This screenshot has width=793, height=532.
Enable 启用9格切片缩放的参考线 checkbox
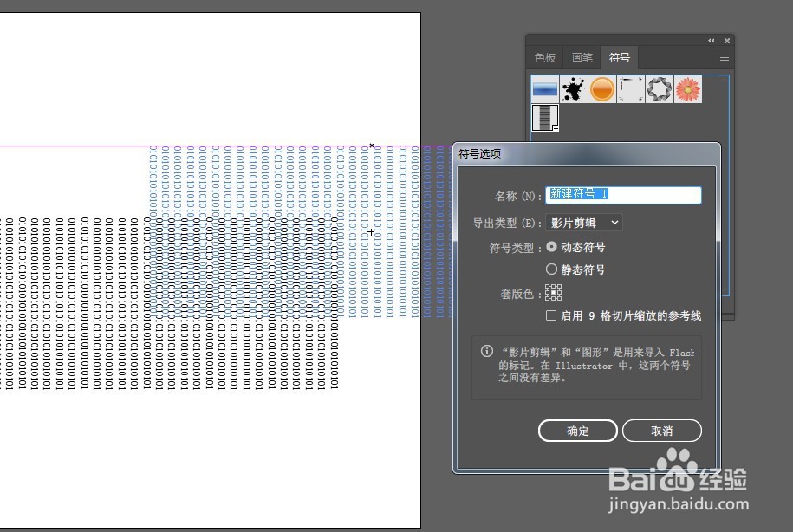(x=551, y=315)
